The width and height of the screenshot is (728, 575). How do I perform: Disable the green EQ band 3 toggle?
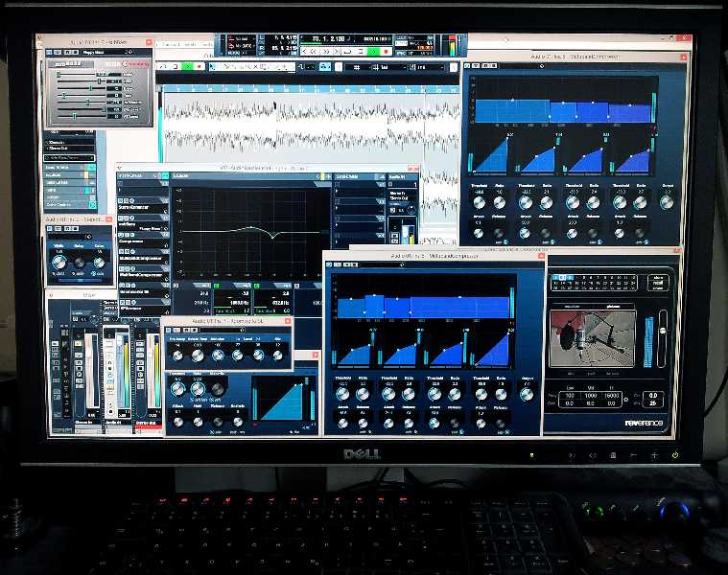[x=256, y=287]
